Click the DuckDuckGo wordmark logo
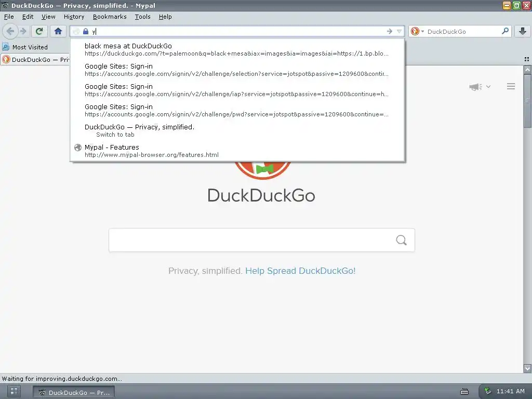The width and height of the screenshot is (532, 399). [x=261, y=195]
